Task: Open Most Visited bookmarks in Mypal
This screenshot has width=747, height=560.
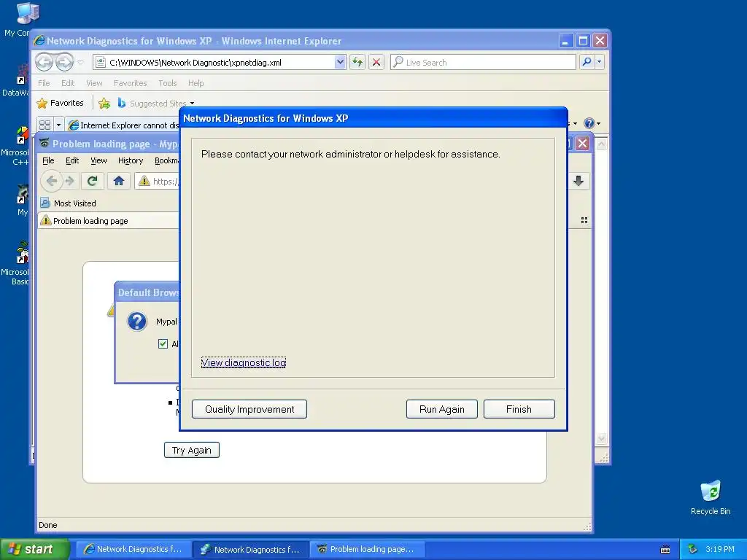Action: click(68, 203)
